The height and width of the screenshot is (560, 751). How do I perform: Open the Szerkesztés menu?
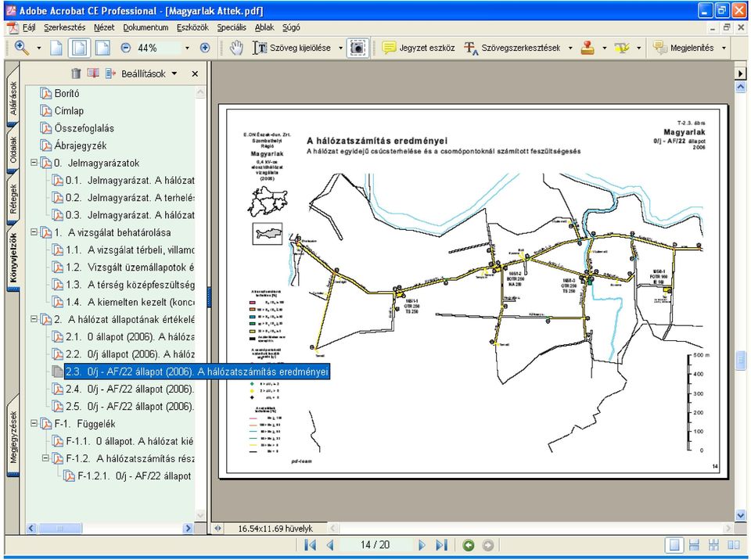click(x=65, y=27)
